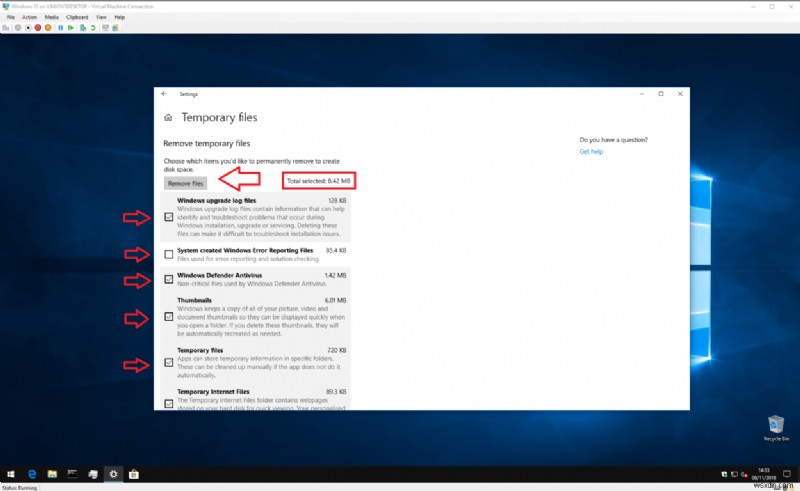Screen dimensions: 800x491
Task: Click the Turn Off VM toolbar icon
Action: [28, 28]
